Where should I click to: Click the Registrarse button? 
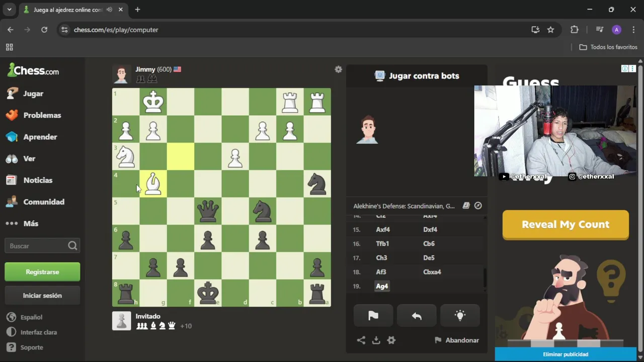coord(42,271)
